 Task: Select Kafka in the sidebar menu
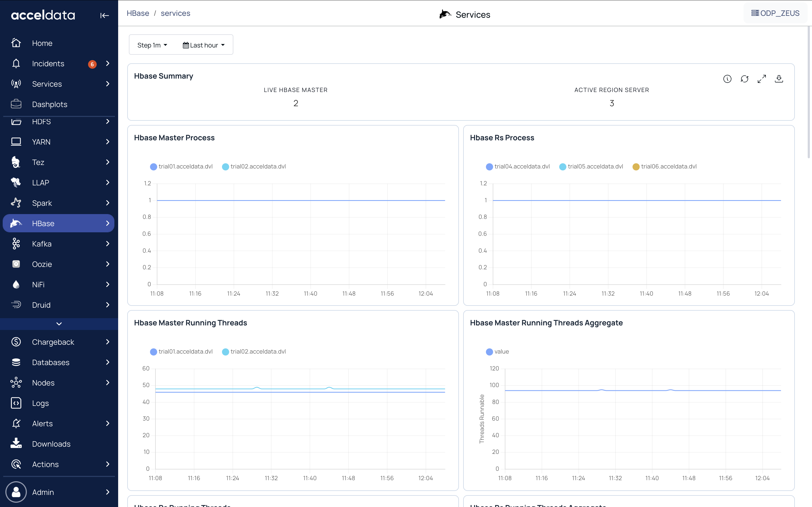click(42, 244)
